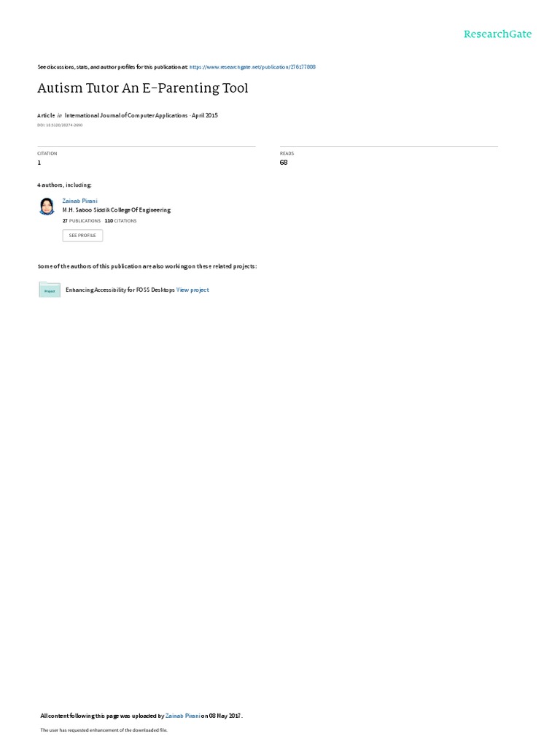Select Enhancing Accessibility for FOSS Desktops project title
The width and height of the screenshot is (560, 747).
click(x=120, y=290)
